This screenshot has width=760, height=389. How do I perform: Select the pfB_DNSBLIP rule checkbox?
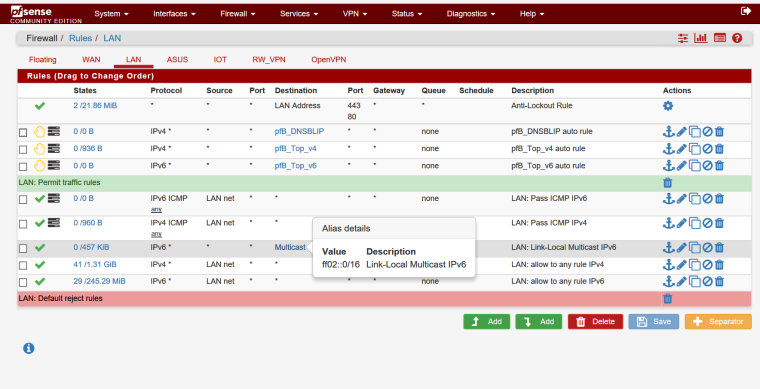click(23, 132)
